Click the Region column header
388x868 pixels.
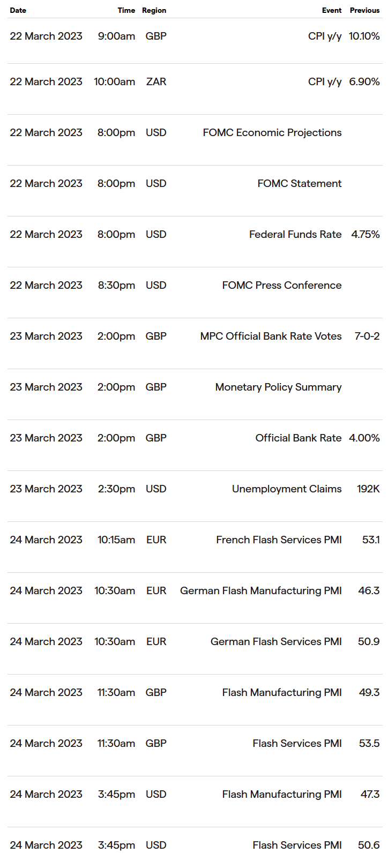coord(154,10)
